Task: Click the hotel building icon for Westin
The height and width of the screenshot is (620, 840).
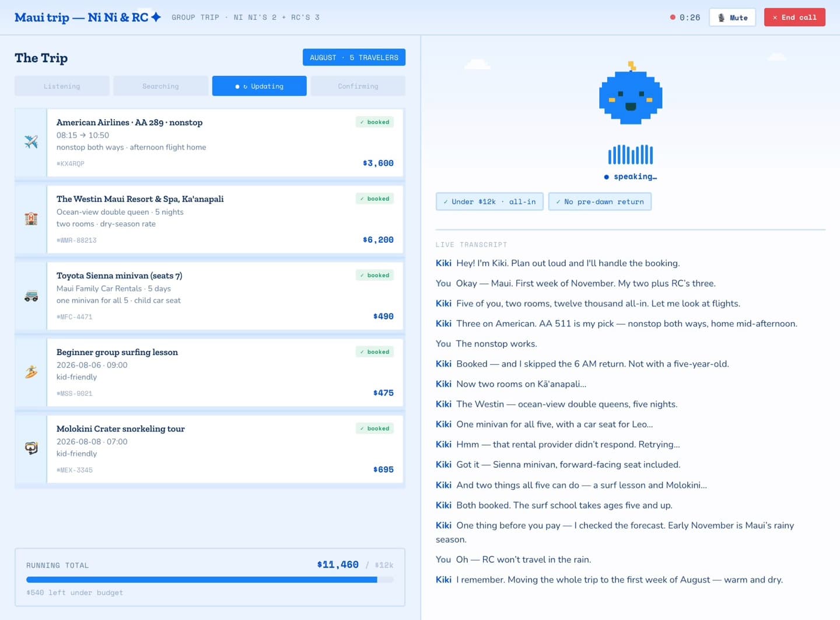Action: coord(31,219)
